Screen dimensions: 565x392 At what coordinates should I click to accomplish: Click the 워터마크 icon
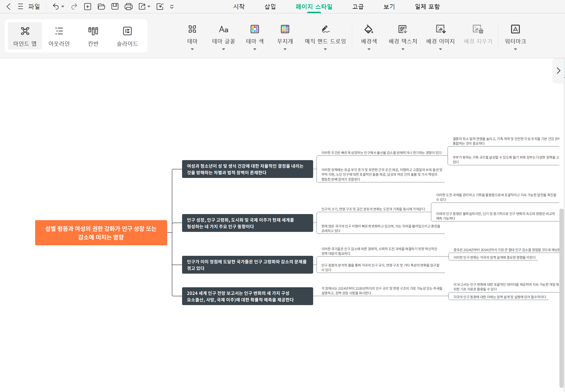click(515, 29)
